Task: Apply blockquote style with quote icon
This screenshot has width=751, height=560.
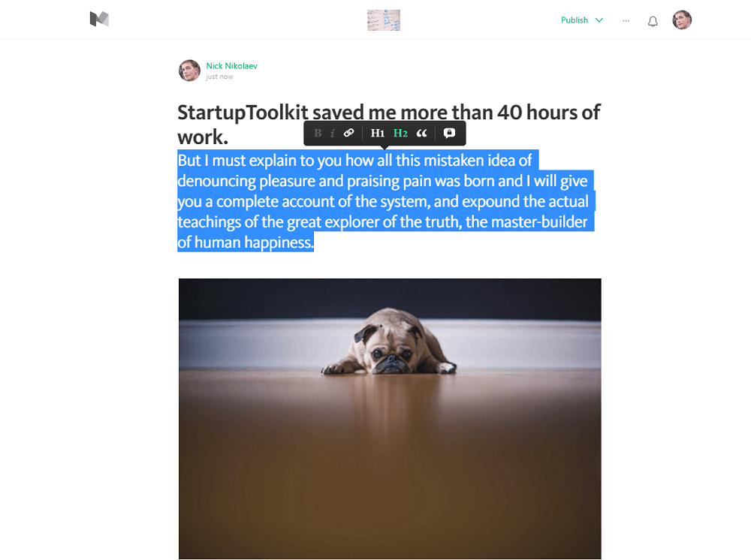Action: click(421, 133)
